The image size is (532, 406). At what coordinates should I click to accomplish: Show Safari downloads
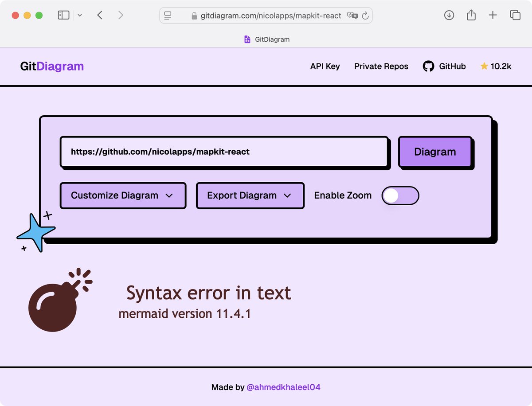tap(449, 15)
